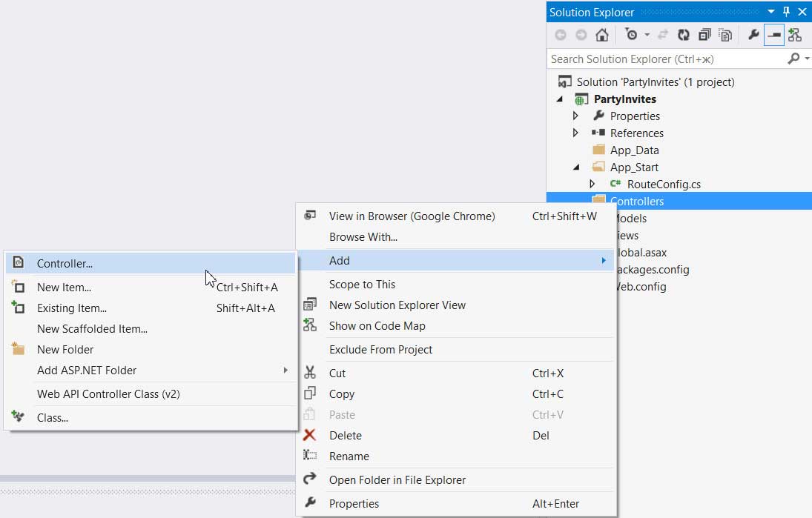Choose New Scaffolded Item...
Image resolution: width=812 pixels, height=518 pixels.
(x=150, y=328)
